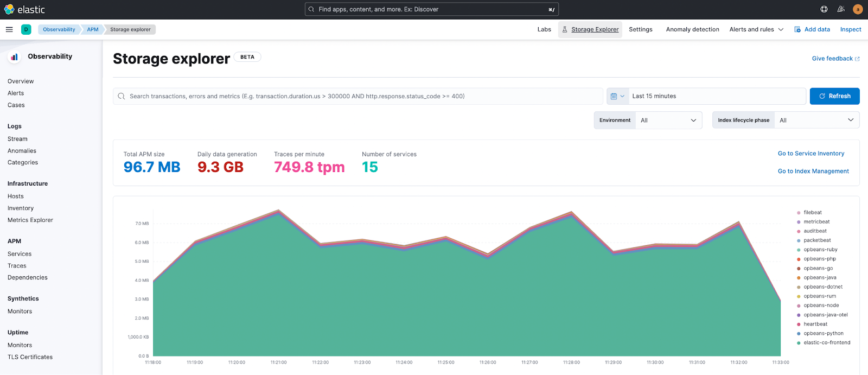
Task: Click the Refresh button
Action: click(x=834, y=96)
